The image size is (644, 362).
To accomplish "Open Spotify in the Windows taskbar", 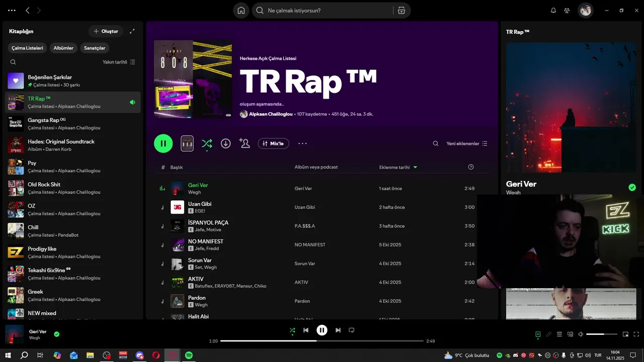I will [x=189, y=355].
